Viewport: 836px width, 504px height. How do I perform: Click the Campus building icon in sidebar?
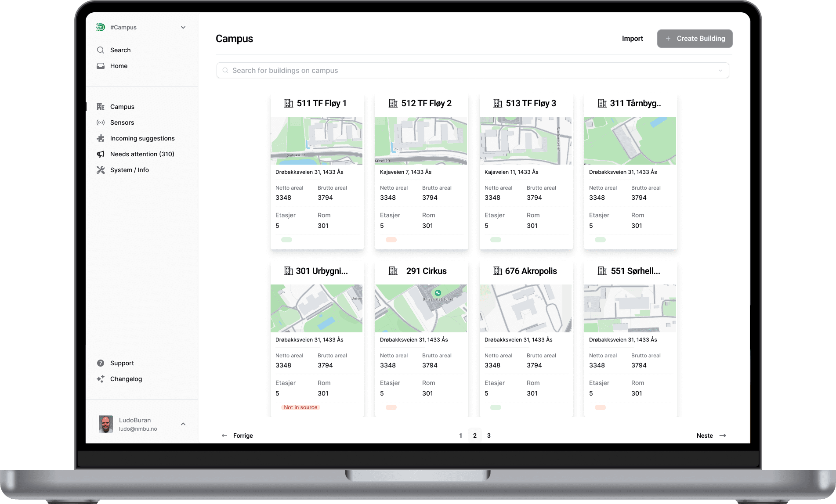click(101, 107)
